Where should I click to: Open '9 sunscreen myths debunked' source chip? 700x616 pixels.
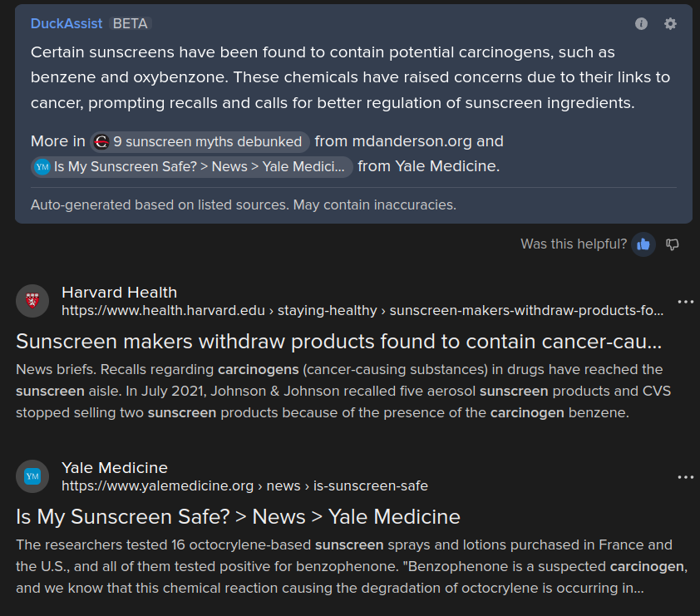point(200,141)
